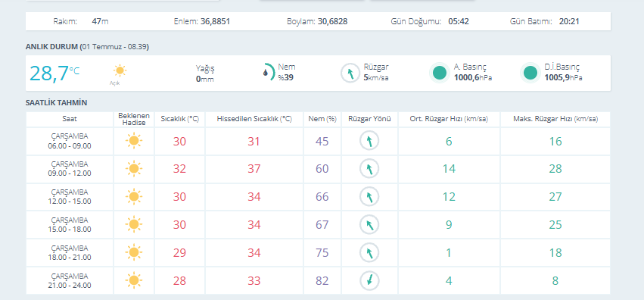Select the Maks. Rüzgar Hızı column header
Screen dimensions: 644x300
pyautogui.click(x=555, y=119)
